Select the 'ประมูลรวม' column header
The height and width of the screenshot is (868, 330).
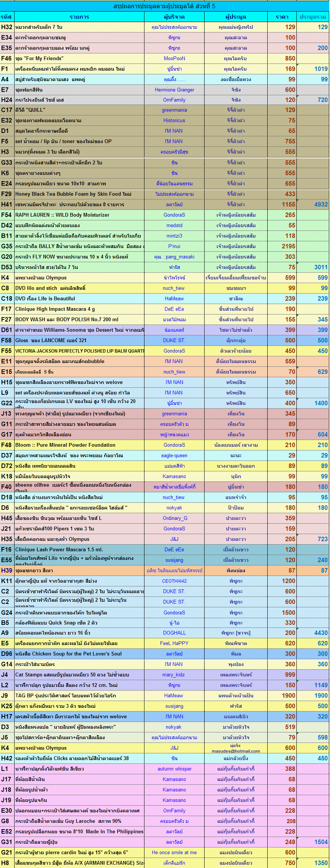pyautogui.click(x=313, y=17)
